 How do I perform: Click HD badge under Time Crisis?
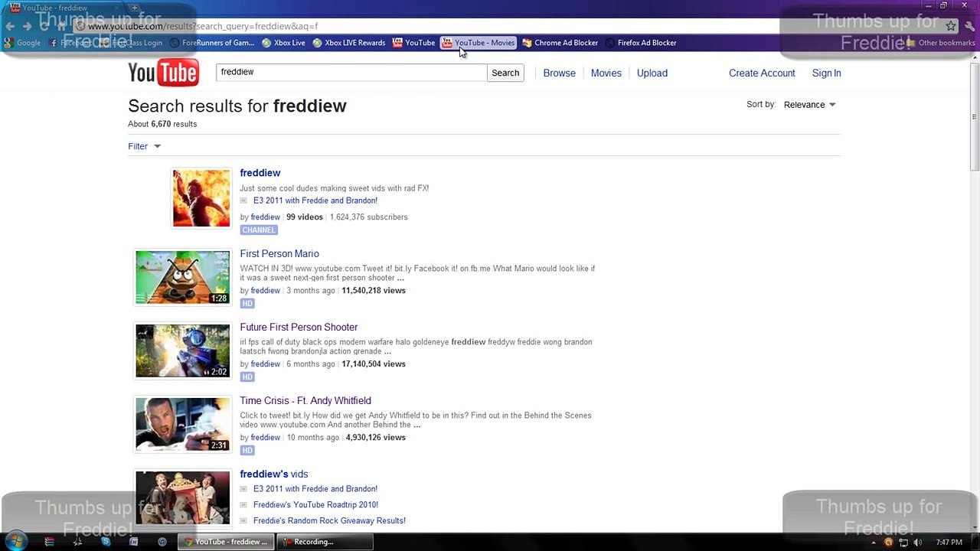(247, 451)
